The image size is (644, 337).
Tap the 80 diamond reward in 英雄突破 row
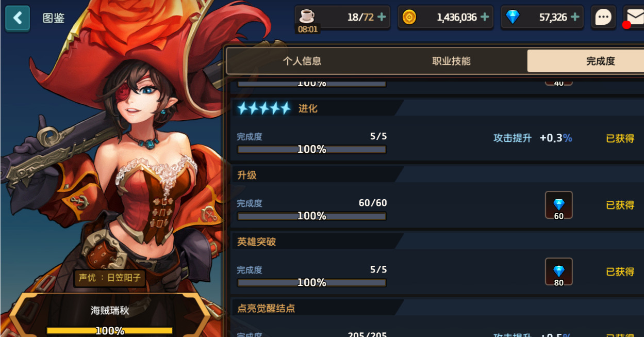pyautogui.click(x=559, y=272)
